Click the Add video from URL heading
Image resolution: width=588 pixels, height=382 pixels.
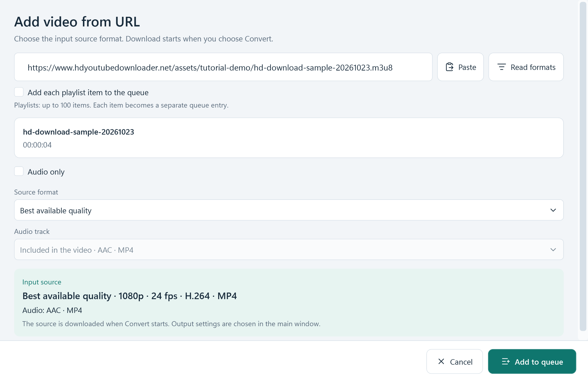pos(77,22)
